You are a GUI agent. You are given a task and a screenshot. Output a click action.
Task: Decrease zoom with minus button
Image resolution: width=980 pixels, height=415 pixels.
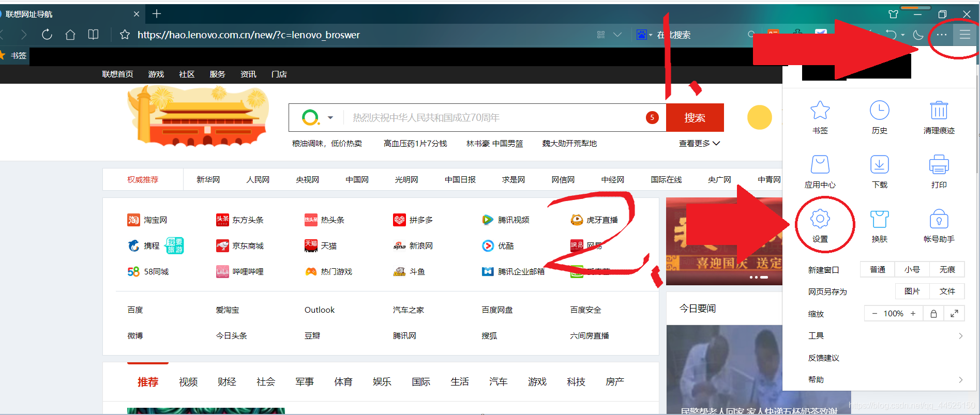pyautogui.click(x=875, y=313)
